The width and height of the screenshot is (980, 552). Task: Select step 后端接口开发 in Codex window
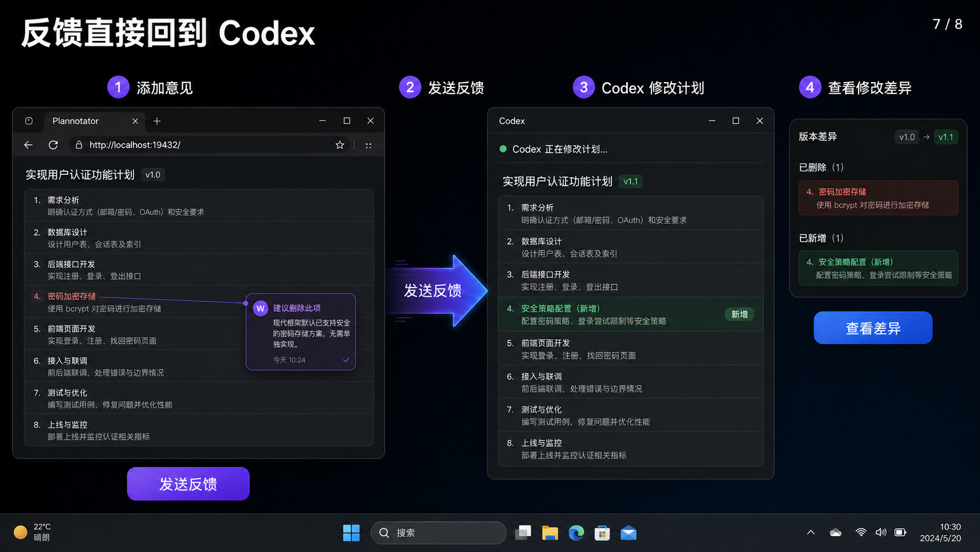pos(631,280)
